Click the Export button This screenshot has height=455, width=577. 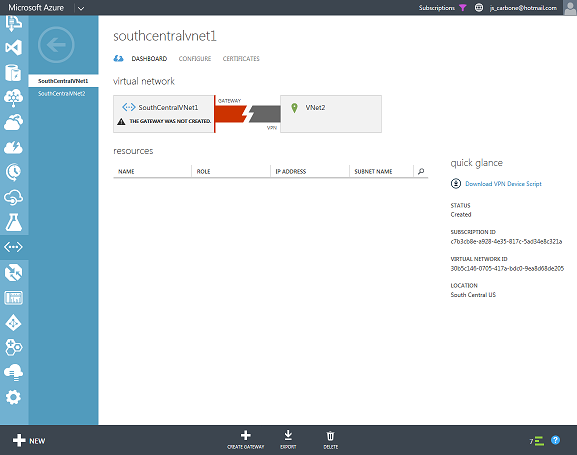point(288,440)
